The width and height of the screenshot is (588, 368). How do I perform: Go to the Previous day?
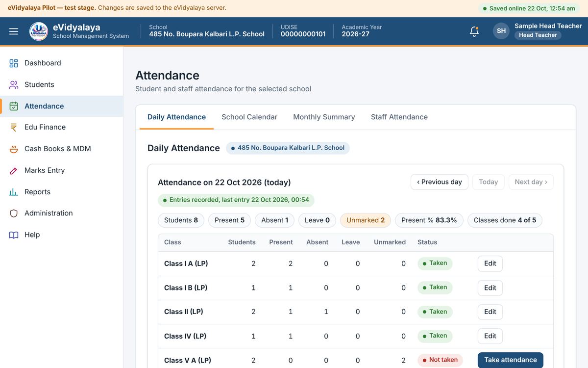coord(440,182)
